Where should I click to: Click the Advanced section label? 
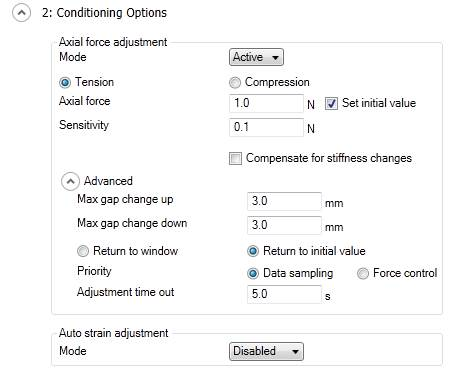(108, 181)
